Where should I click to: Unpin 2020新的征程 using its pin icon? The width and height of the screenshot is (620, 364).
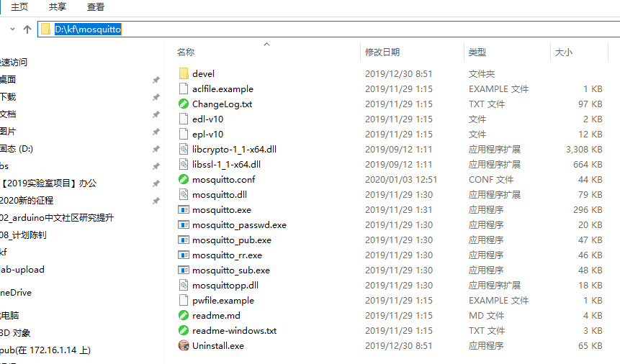tap(156, 201)
